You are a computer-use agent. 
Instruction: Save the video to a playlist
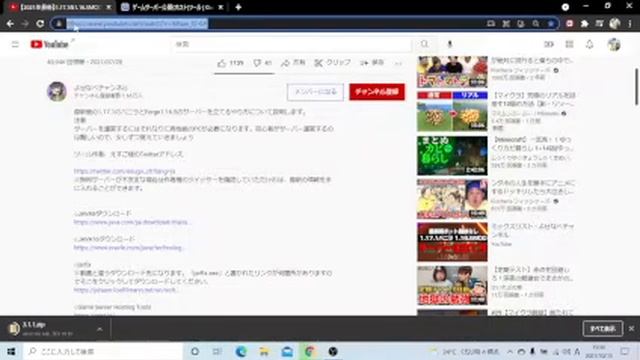[x=371, y=62]
